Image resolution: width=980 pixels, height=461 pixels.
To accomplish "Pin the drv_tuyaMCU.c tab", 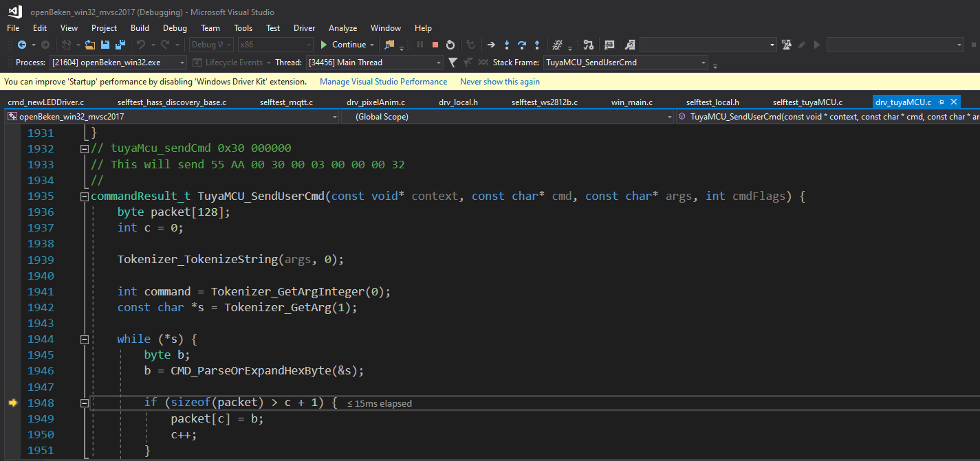I will point(941,102).
